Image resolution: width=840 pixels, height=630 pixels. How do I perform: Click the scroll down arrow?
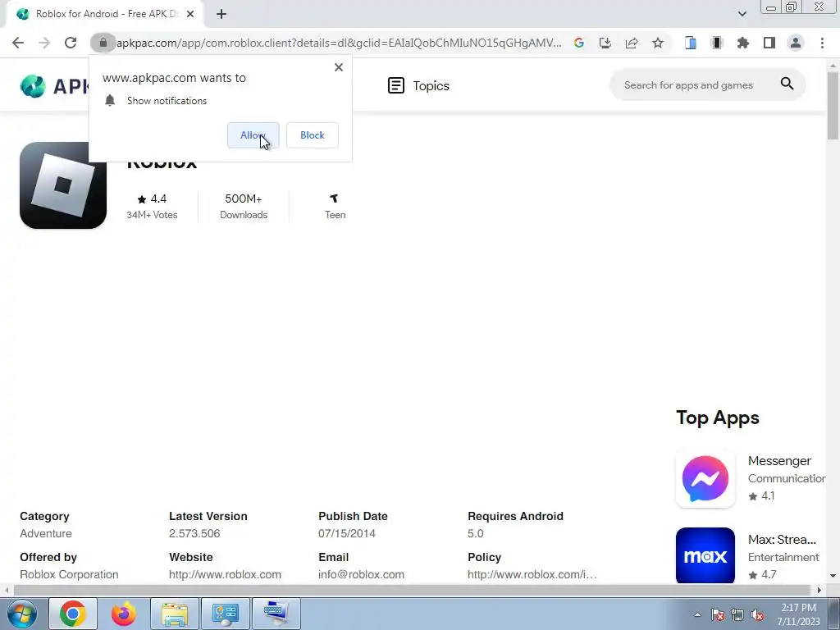point(833,576)
